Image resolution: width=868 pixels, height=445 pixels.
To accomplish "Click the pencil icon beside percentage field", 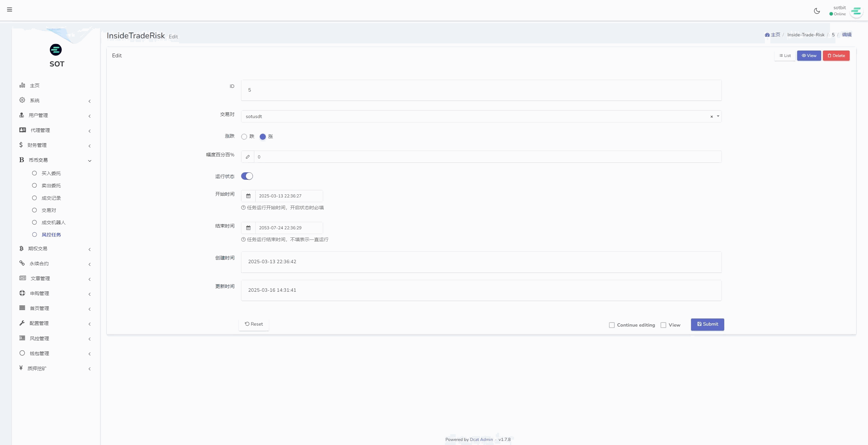I will pos(248,157).
